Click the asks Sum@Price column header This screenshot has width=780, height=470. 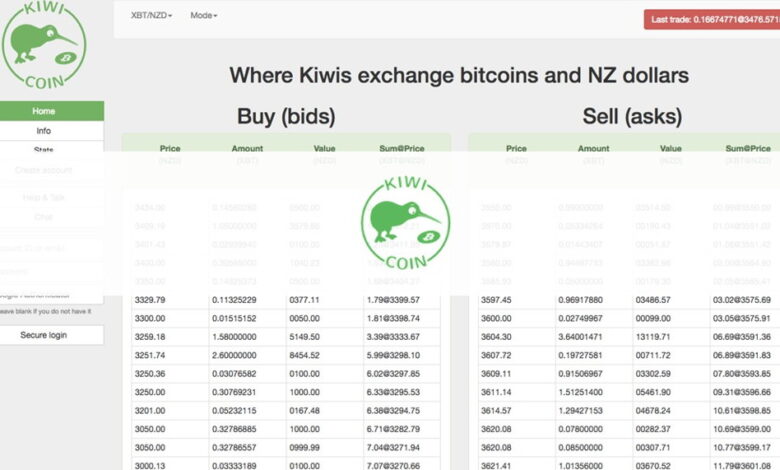[x=748, y=148]
